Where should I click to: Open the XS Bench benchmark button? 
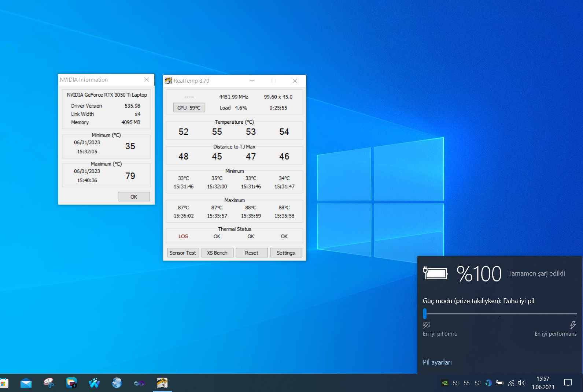pyautogui.click(x=217, y=253)
